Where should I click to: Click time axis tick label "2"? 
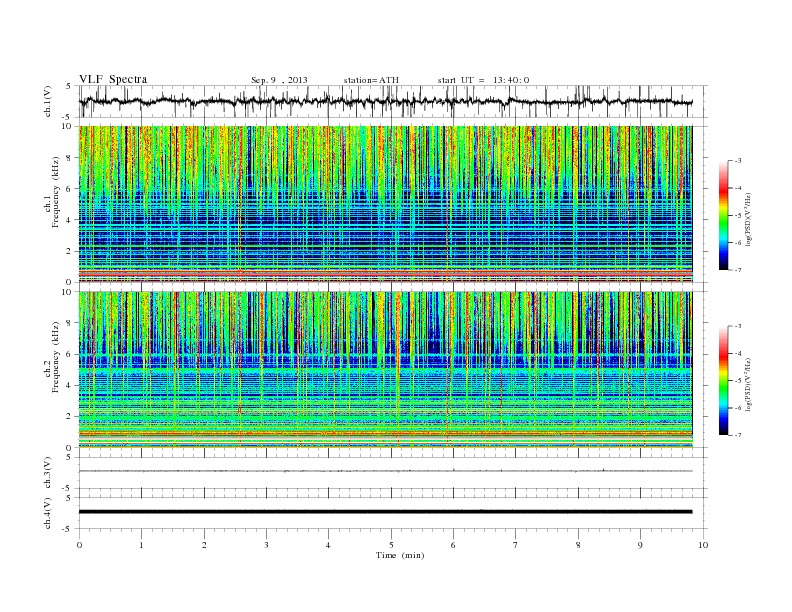[x=204, y=545]
